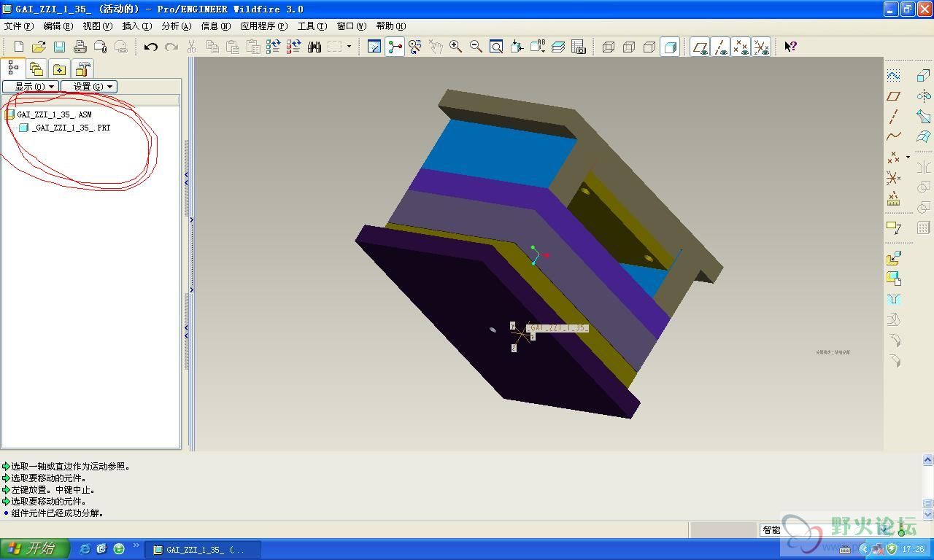Click the Zoom In magnifier

click(456, 47)
